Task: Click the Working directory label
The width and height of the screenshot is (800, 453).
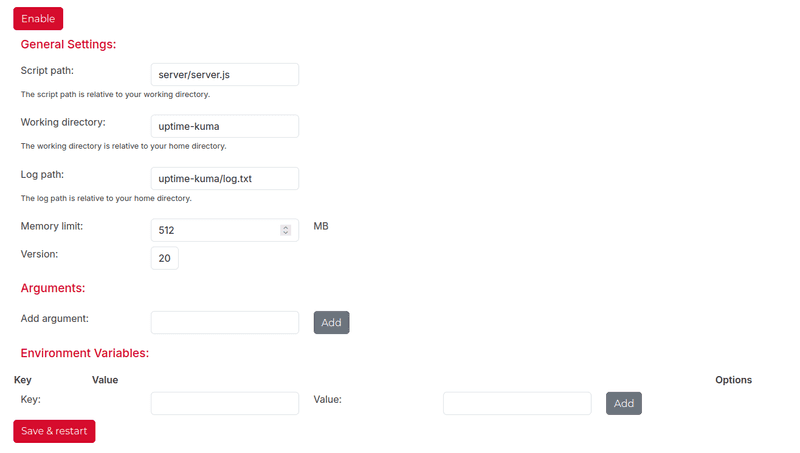Action: 63,122
